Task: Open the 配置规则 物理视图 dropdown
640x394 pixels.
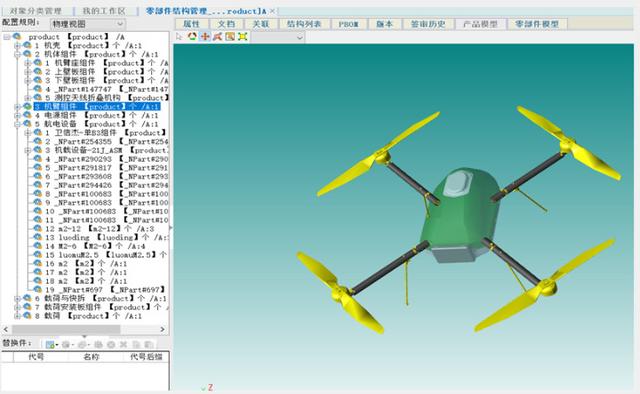Action: [88, 24]
